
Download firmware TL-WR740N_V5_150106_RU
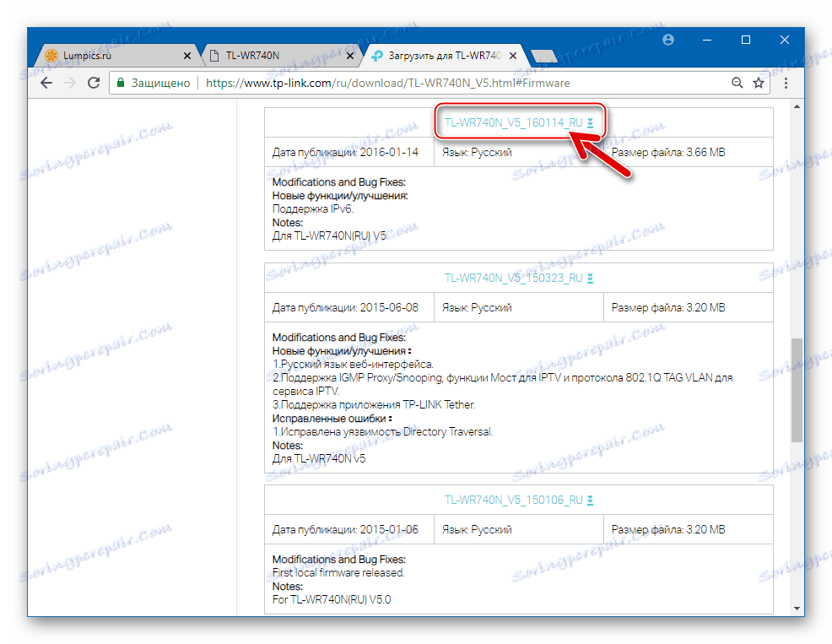tap(514, 501)
